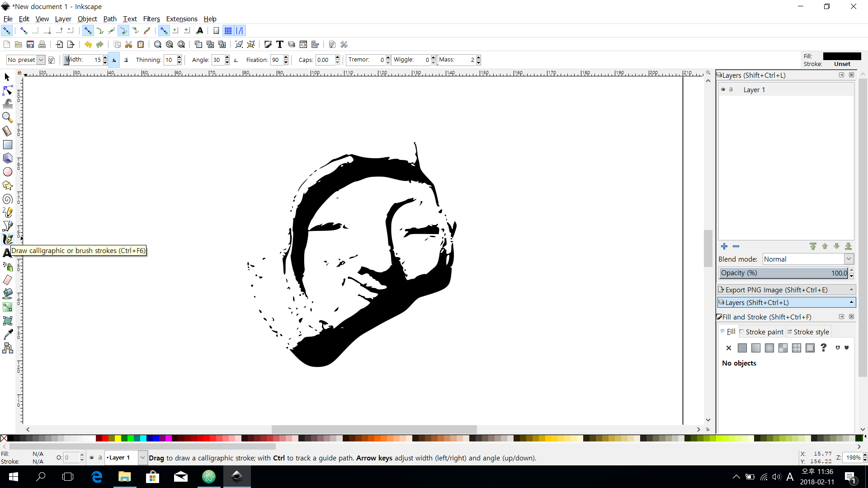Select the star polygon tool
This screenshot has height=488, width=868.
7,185
